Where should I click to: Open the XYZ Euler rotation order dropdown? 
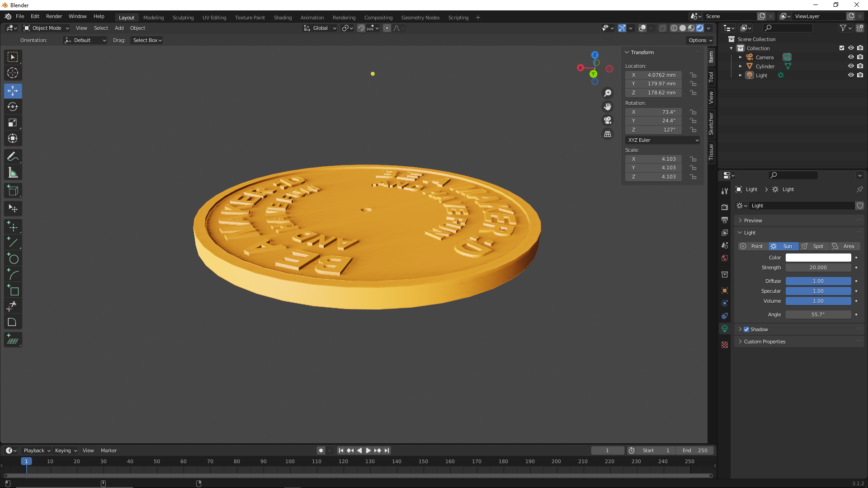coord(662,140)
